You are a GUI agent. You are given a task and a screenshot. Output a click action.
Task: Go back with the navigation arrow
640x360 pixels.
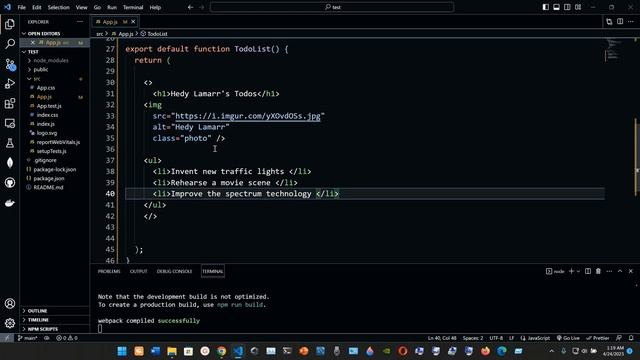point(190,7)
